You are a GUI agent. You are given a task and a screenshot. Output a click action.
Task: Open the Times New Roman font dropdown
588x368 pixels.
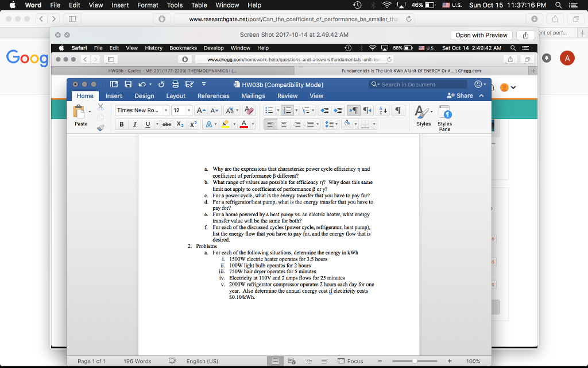(166, 110)
